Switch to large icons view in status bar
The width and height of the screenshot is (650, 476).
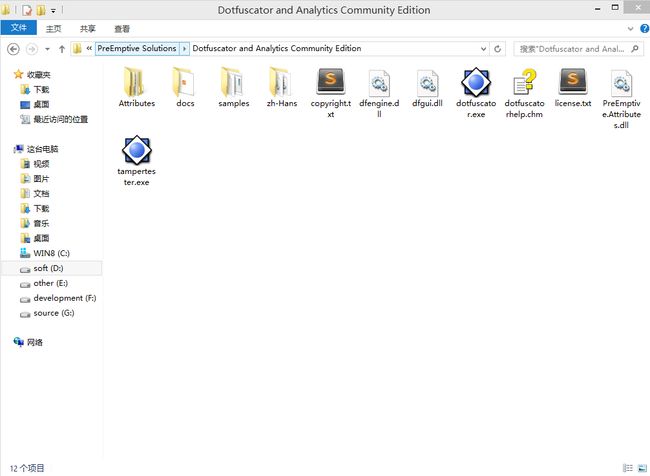pyautogui.click(x=642, y=468)
